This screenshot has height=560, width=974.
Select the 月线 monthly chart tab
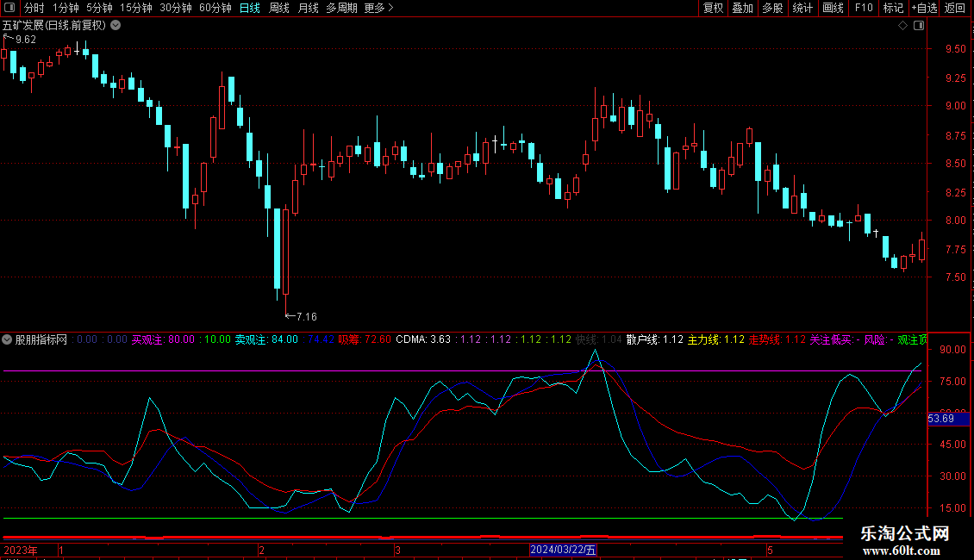(x=308, y=8)
